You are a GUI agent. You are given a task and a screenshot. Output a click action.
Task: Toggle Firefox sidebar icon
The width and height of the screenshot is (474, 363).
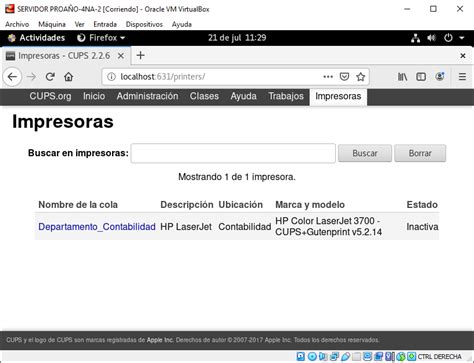tap(421, 77)
